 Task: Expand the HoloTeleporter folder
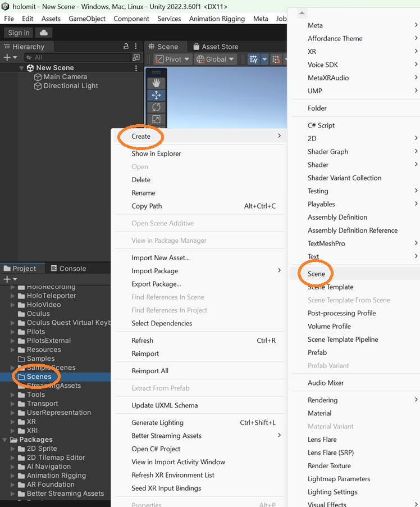click(x=13, y=296)
